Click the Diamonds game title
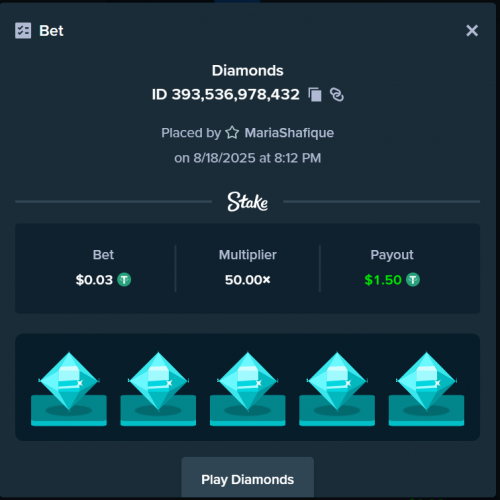 248,71
